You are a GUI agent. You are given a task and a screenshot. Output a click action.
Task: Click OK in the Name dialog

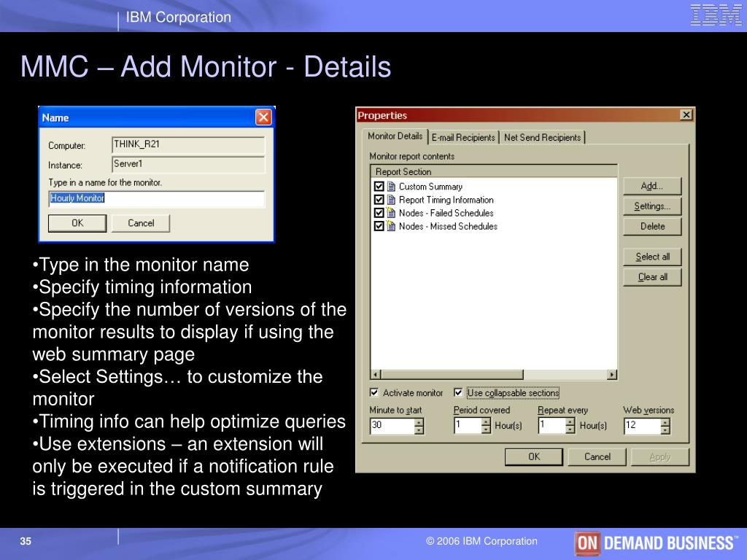(77, 223)
